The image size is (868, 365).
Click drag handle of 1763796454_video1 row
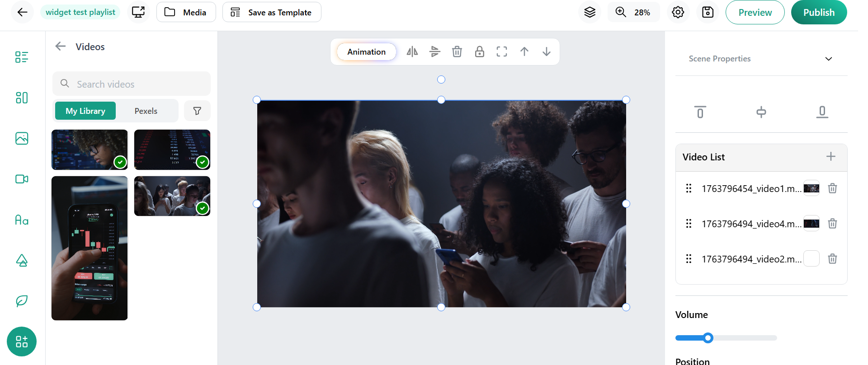689,188
